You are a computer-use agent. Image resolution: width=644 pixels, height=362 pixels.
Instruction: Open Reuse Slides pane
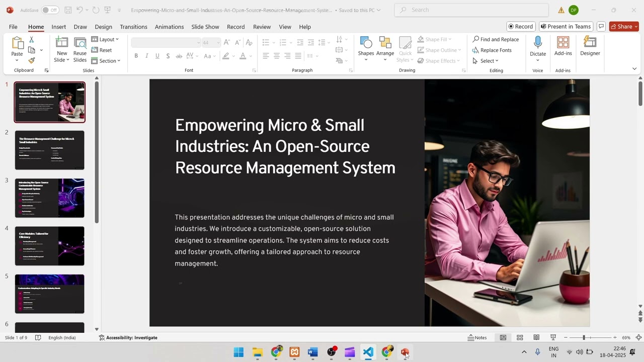point(80,49)
